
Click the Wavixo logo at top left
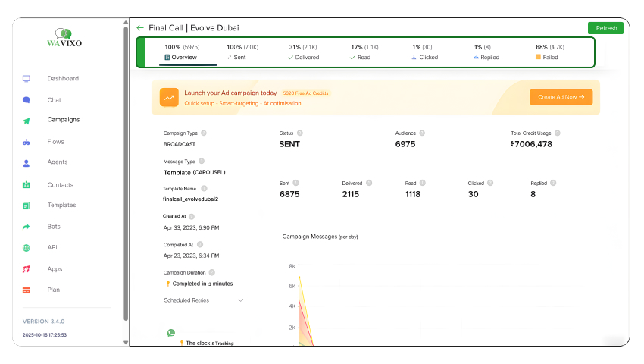64,39
